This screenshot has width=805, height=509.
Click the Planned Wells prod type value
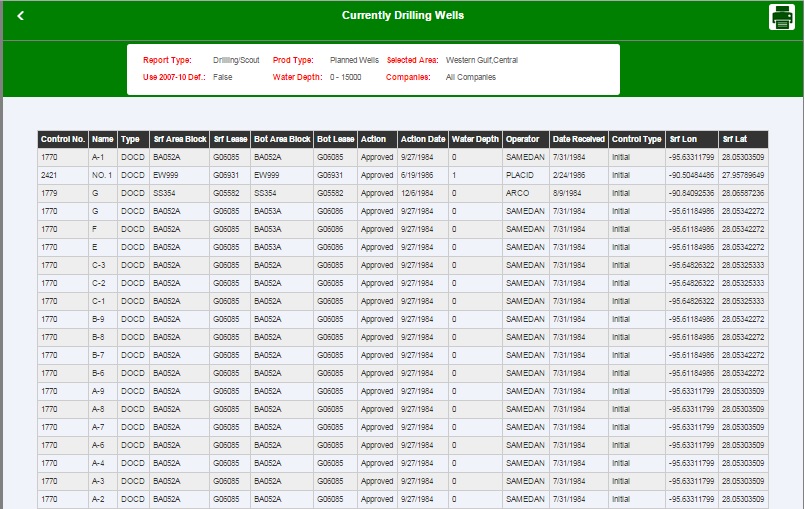354,60
